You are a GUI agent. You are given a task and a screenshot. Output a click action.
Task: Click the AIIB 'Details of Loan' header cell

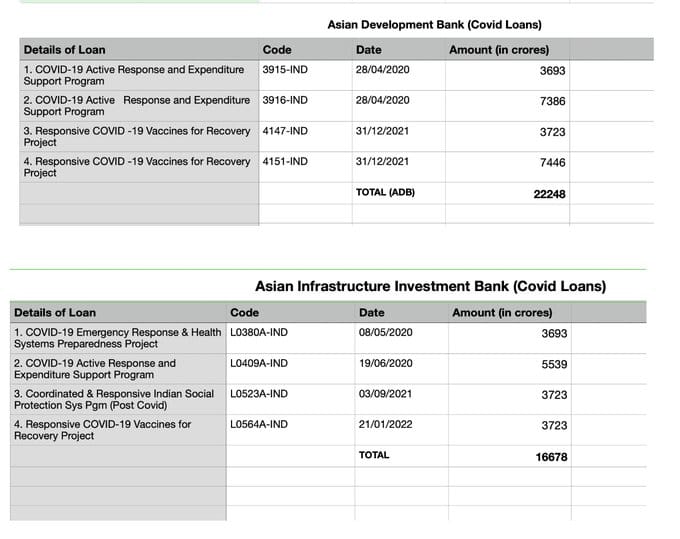point(118,312)
